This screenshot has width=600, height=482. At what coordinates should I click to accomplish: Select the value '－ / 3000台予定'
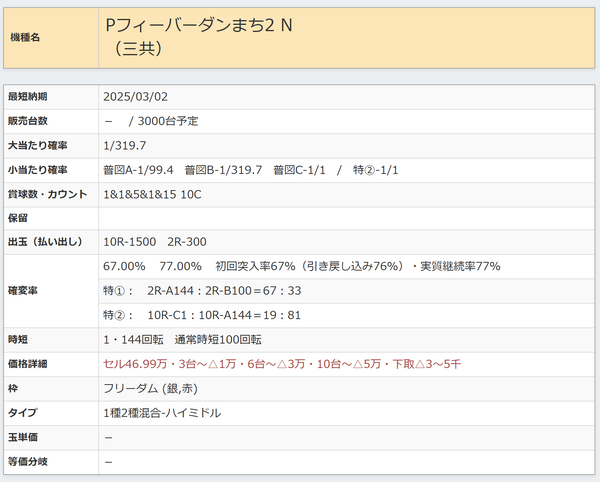click(x=151, y=121)
